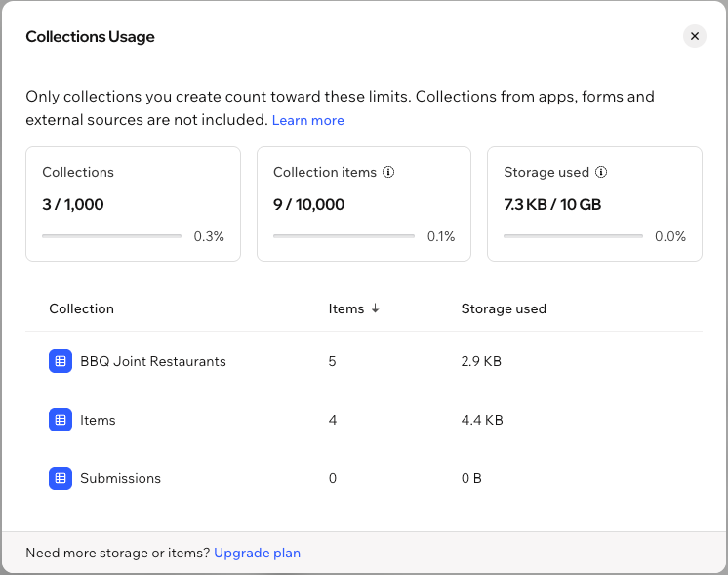Click the Collection column header
This screenshot has height=575, width=728.
click(x=81, y=308)
